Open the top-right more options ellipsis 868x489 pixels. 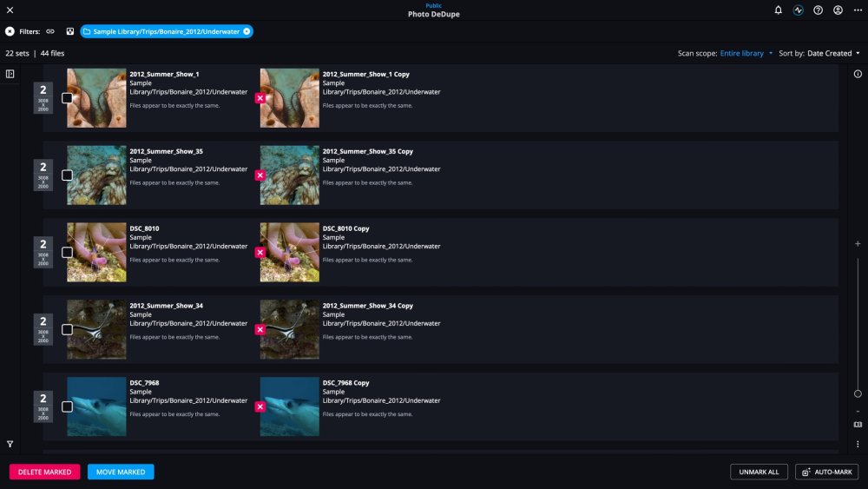click(x=858, y=10)
